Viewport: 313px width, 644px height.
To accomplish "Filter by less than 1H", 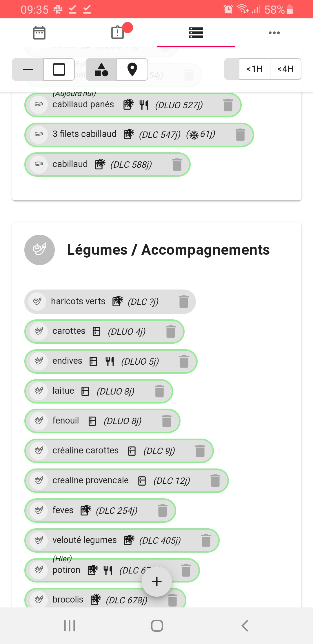I will tap(254, 69).
